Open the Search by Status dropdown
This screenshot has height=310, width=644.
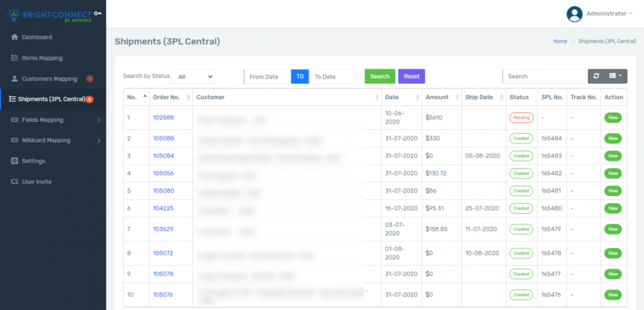point(194,76)
